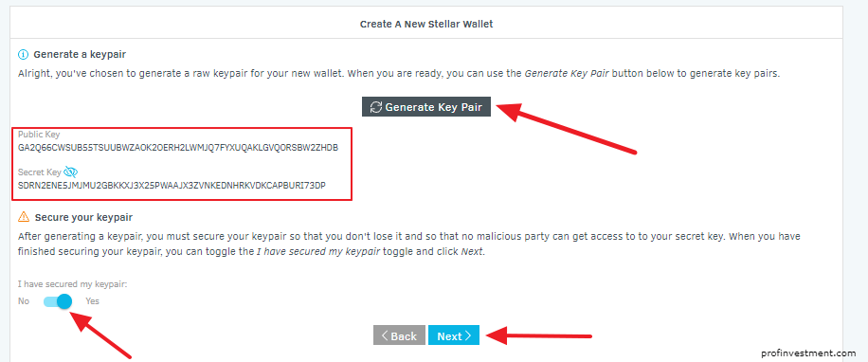Click the warning triangle beside Secure your keypair
The width and height of the screenshot is (868, 362).
click(x=24, y=216)
